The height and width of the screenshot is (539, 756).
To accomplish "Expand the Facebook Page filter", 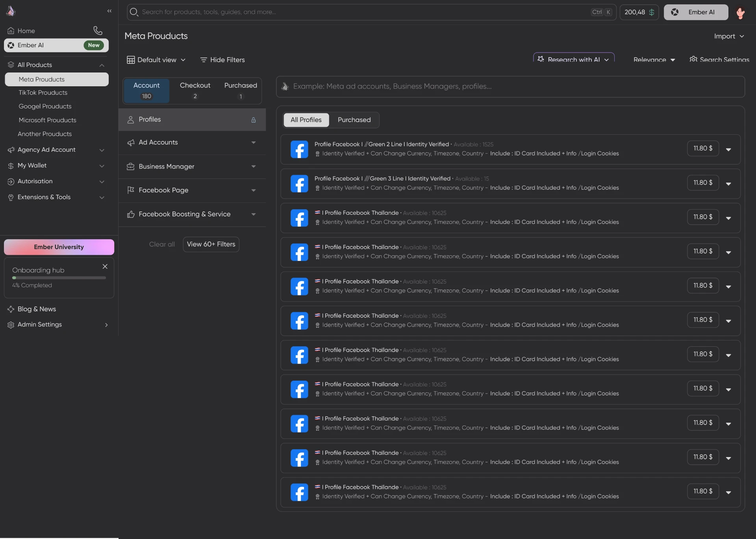I will 254,191.
